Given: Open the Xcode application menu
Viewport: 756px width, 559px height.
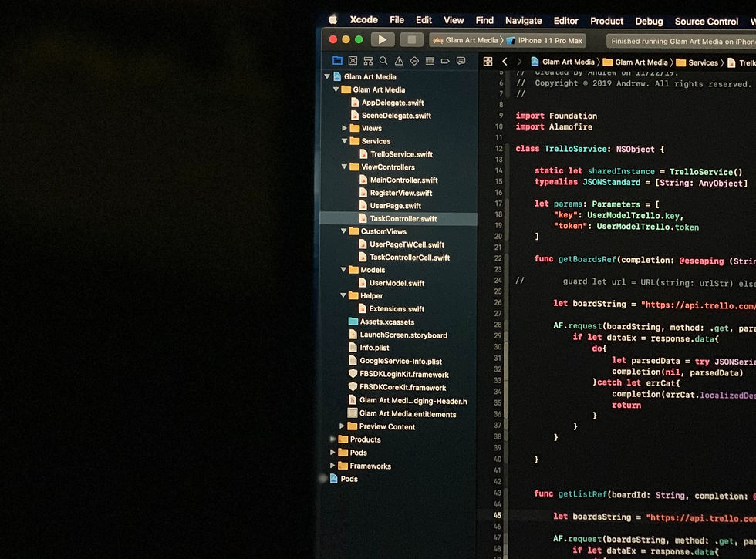Looking at the screenshot, I should pyautogui.click(x=363, y=20).
